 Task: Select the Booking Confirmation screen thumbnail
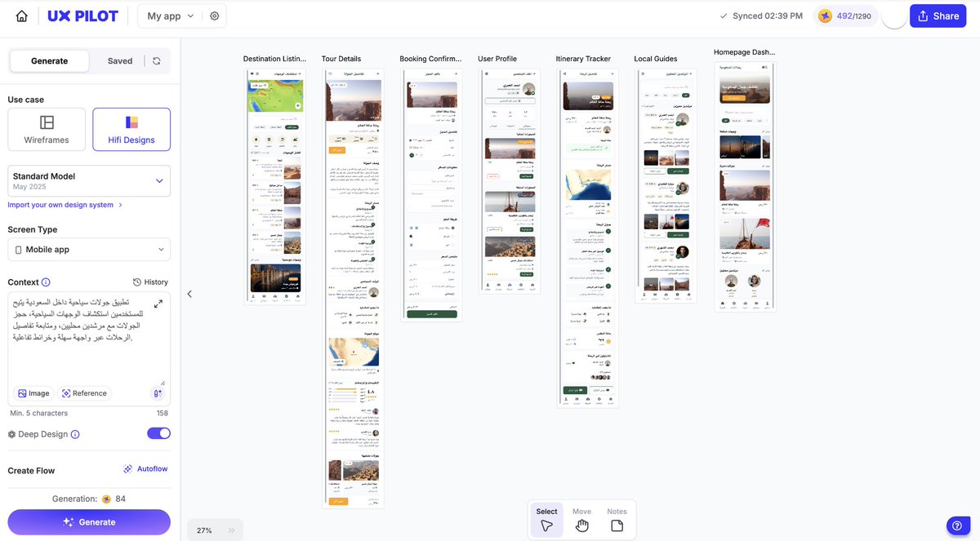[x=430, y=194]
